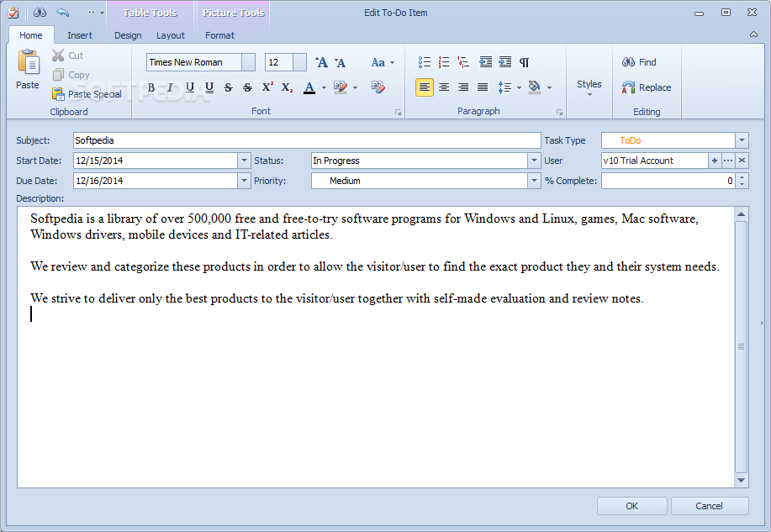This screenshot has height=532, width=771.
Task: Apply superscript formatting
Action: (x=267, y=87)
